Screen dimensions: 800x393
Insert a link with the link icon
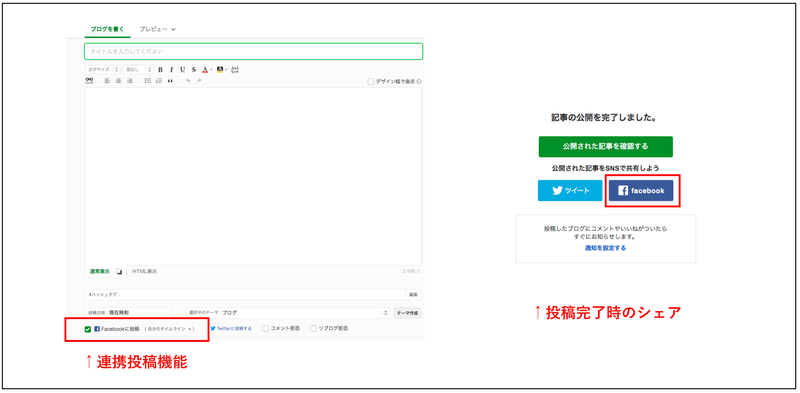89,81
